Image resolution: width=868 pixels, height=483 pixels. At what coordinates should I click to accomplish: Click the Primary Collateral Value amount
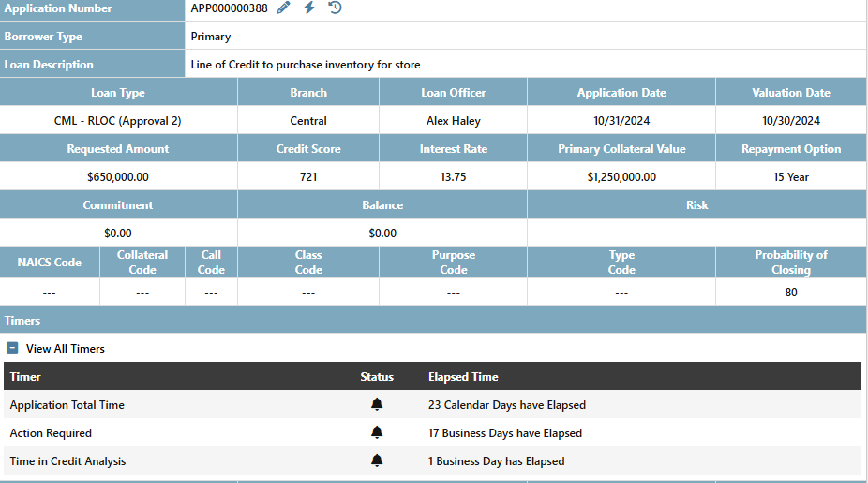(x=621, y=177)
